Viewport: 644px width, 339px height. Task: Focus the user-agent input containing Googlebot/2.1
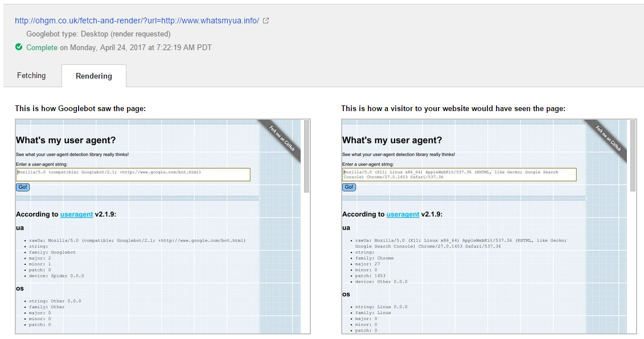(133, 174)
